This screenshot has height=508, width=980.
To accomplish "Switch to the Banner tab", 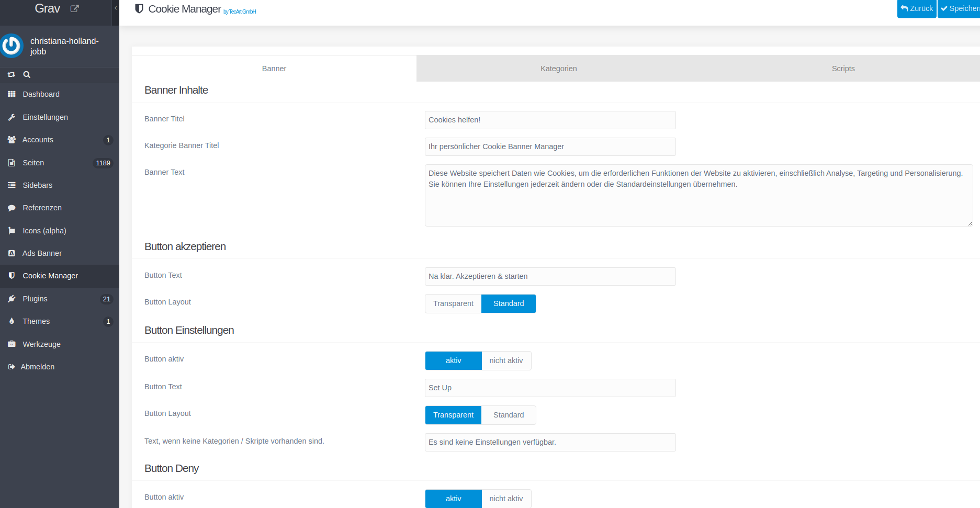I will 274,69.
